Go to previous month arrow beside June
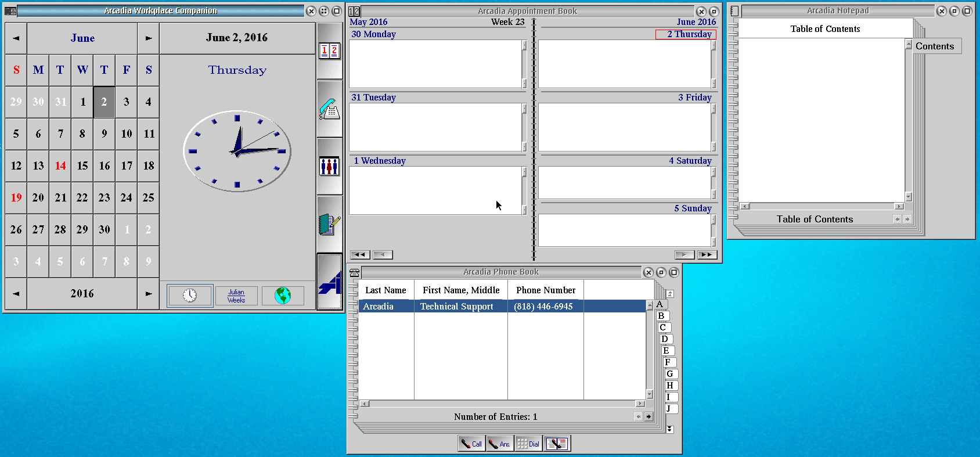Viewport: 980px width, 457px height. 16,38
